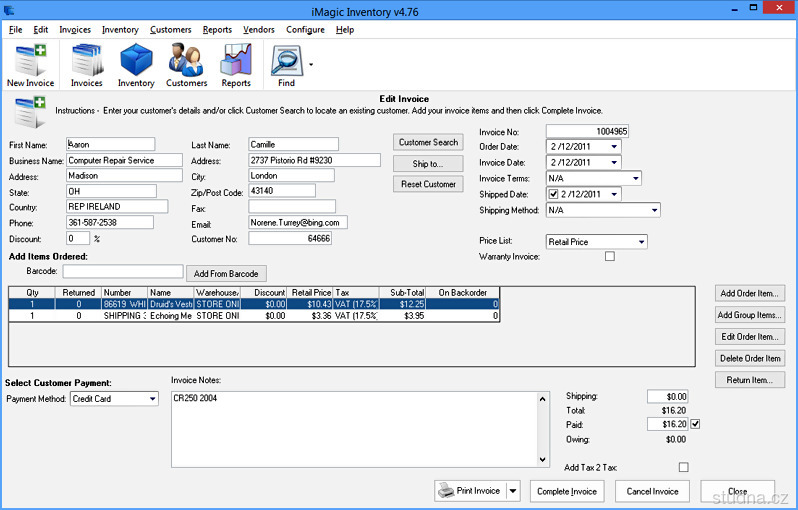Open the Vendors menu
Viewport: 798px width, 510px height.
tap(259, 30)
